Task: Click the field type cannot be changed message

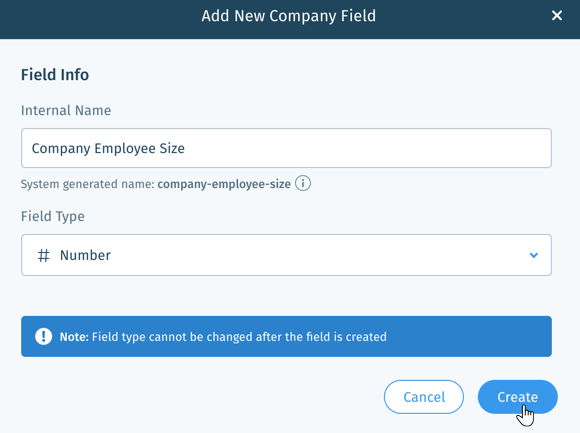Action: click(x=239, y=336)
